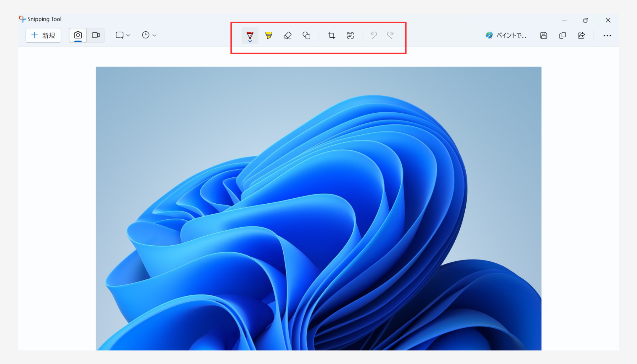Viewport: 637px width, 364px height.
Task: Select the ballpoint pen tool
Action: click(250, 34)
